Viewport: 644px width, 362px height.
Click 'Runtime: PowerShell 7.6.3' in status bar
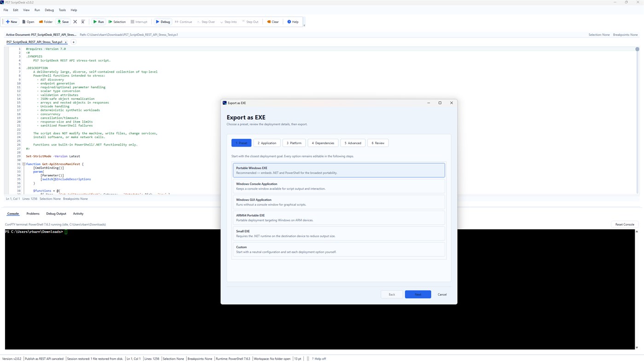pos(233,359)
